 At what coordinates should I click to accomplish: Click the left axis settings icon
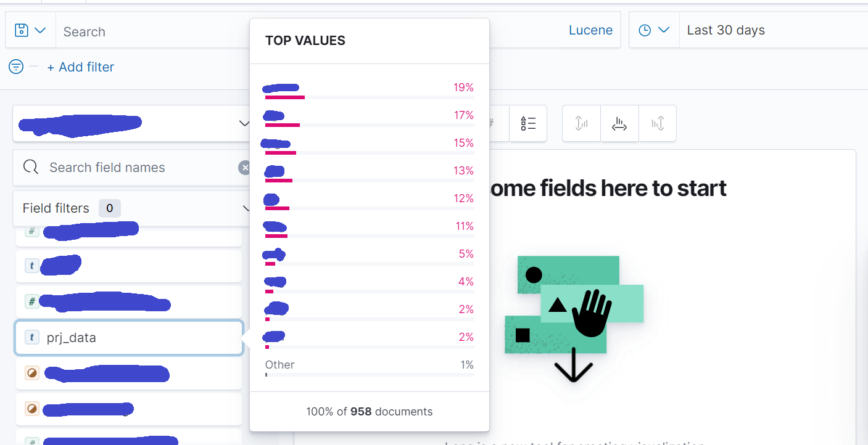pos(581,123)
